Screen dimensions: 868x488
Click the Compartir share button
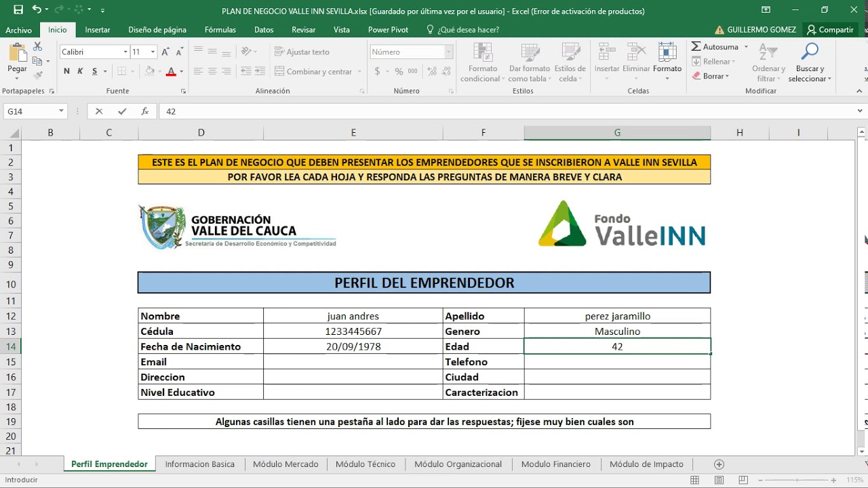[x=830, y=30]
